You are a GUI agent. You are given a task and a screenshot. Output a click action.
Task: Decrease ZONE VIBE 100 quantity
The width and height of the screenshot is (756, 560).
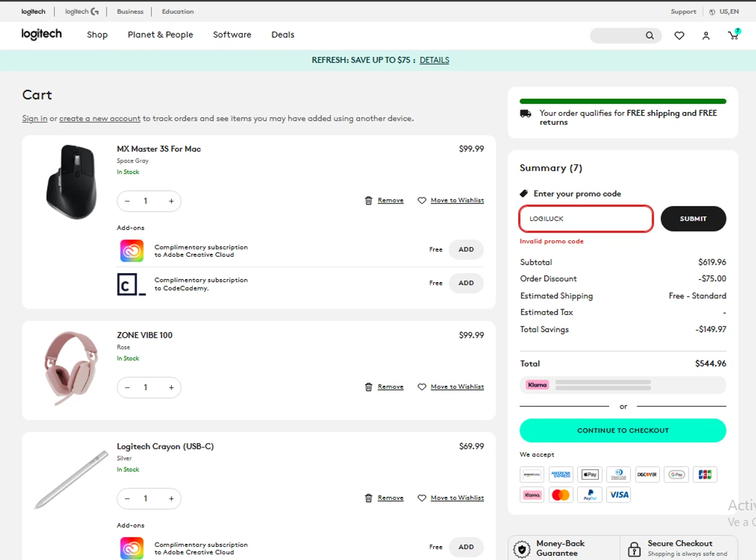point(128,388)
